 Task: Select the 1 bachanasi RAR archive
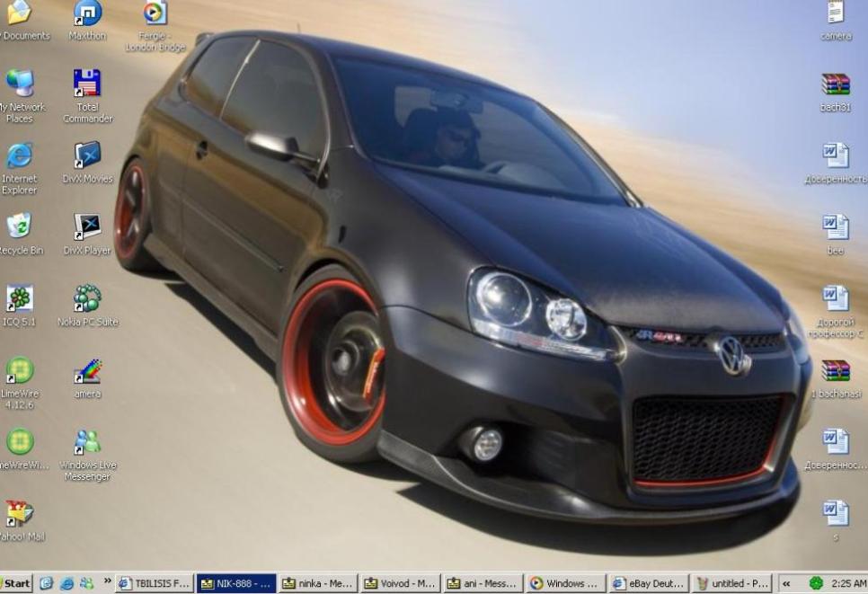[836, 371]
